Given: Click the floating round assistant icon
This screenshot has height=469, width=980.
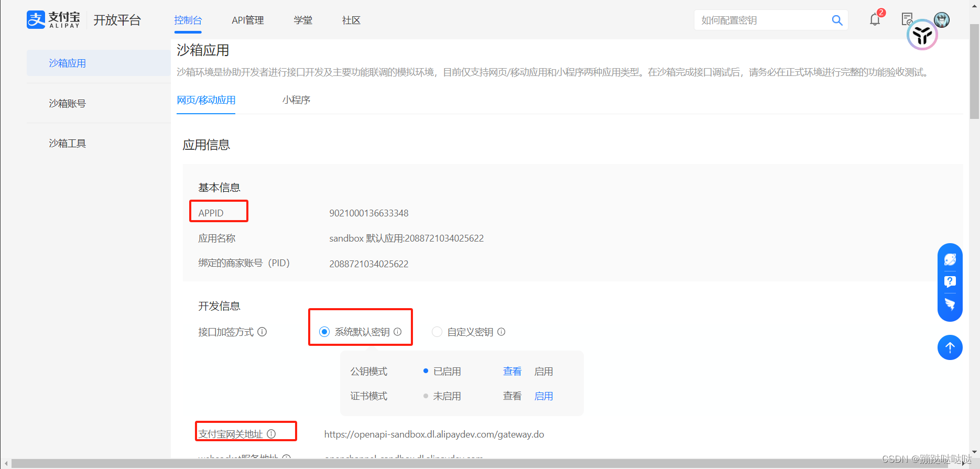Looking at the screenshot, I should (922, 35).
